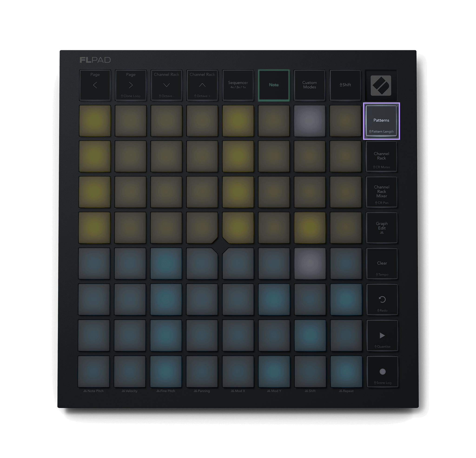
Task: Hit the Channel Rack down arrow (Octave -) button
Action: tap(166, 85)
